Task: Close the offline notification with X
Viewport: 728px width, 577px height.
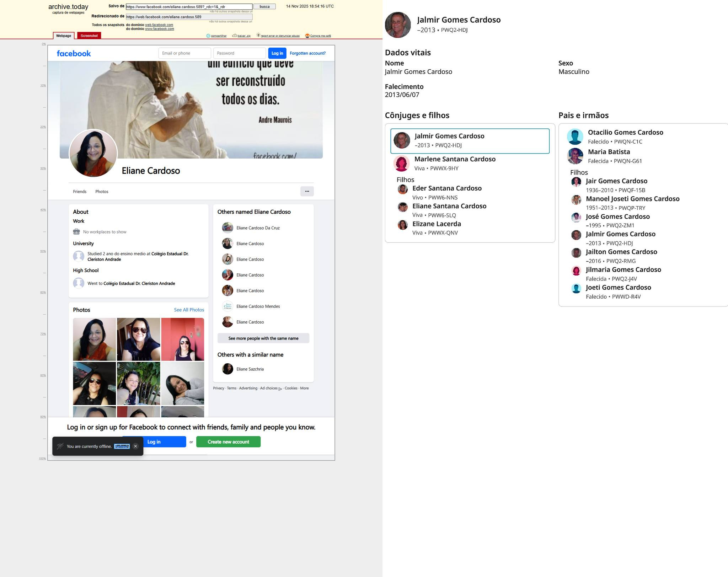Action: pyautogui.click(x=135, y=446)
